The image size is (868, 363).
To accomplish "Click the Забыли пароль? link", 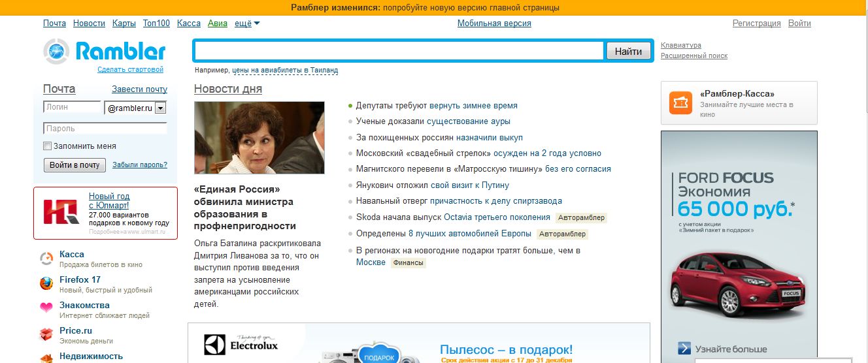I will (x=140, y=165).
